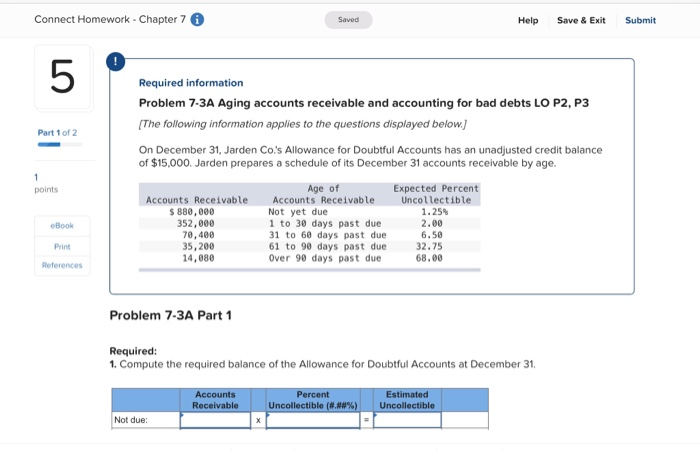Select the 2.00 uncollectible percentage
Image resolution: width=700 pixels, height=452 pixels.
click(431, 223)
